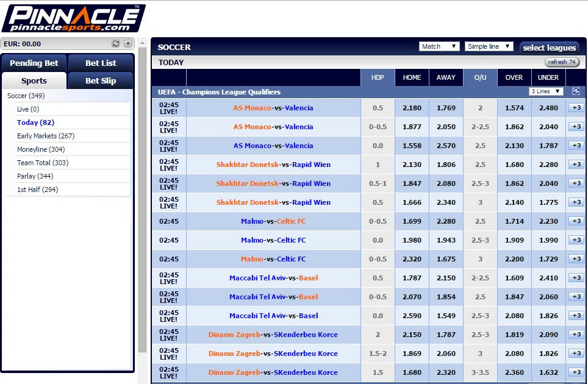Screen dimensions: 588x384
Task: Expand +3 on the row with home odds 1.666
Action: click(x=576, y=202)
